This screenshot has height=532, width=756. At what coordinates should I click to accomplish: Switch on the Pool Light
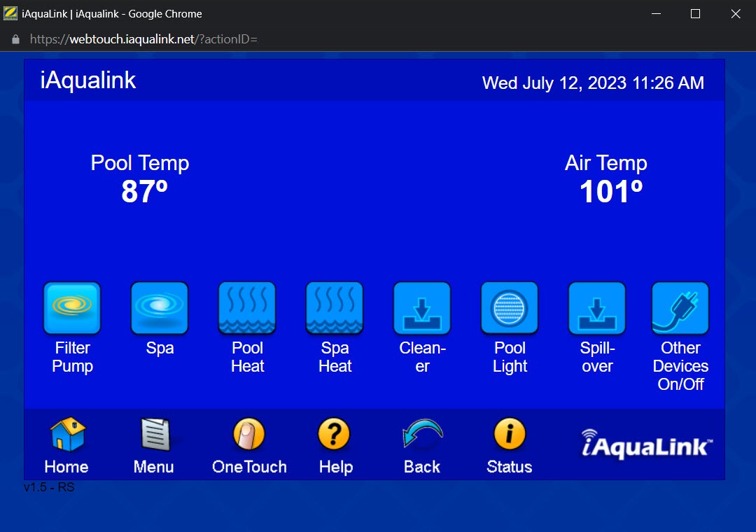pos(510,308)
